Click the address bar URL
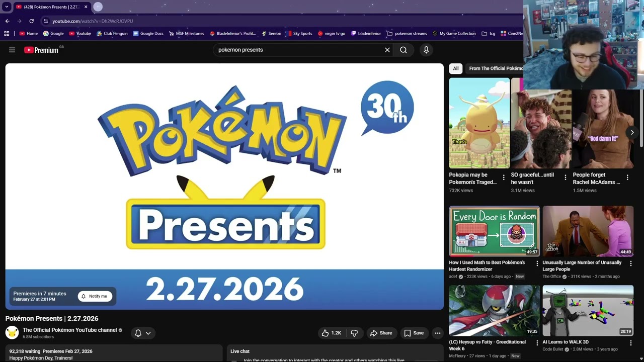 pyautogui.click(x=93, y=21)
